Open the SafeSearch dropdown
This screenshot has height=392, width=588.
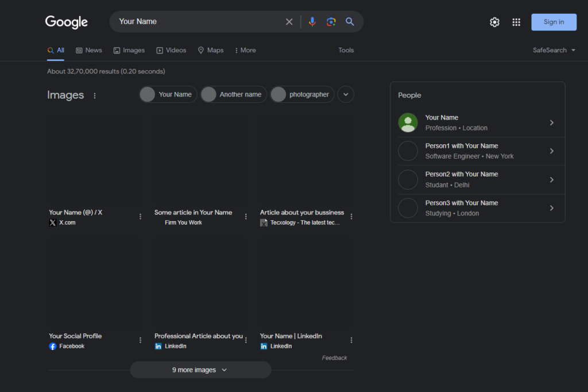point(554,51)
